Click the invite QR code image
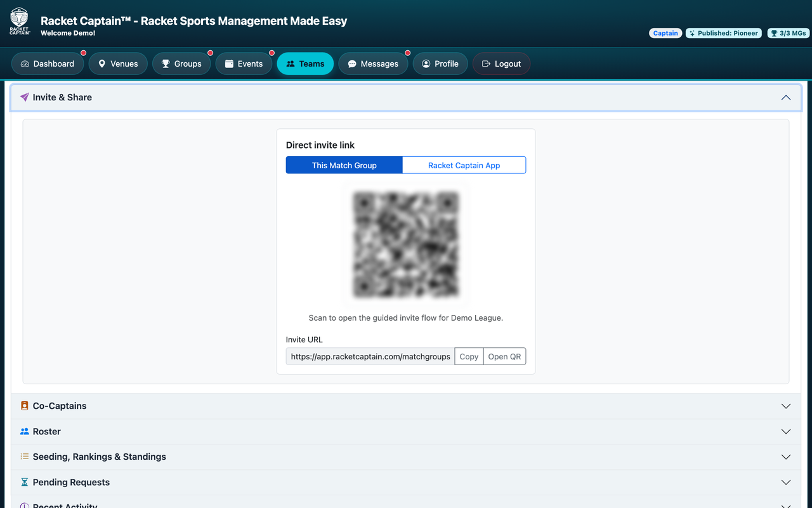Image resolution: width=812 pixels, height=508 pixels. pos(406,244)
